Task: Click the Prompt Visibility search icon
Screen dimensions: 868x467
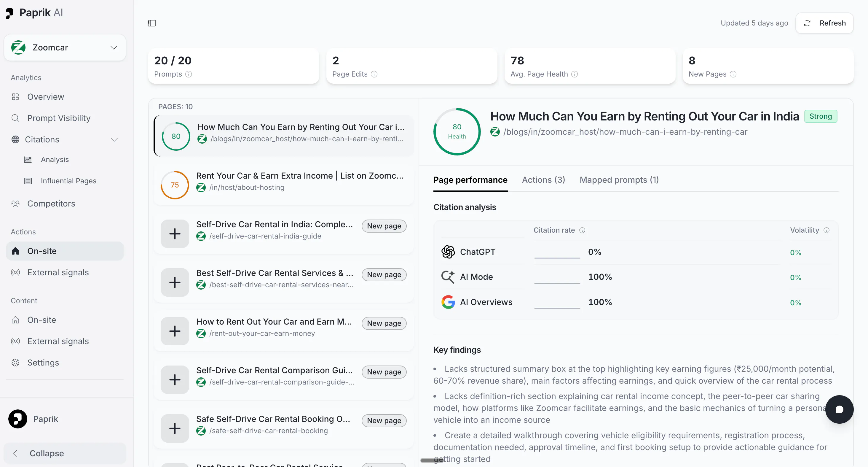Action: tap(15, 118)
